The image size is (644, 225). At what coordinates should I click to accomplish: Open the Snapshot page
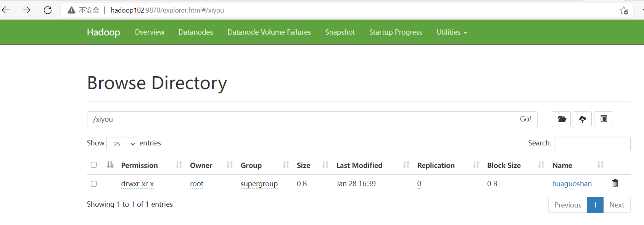pos(340,32)
